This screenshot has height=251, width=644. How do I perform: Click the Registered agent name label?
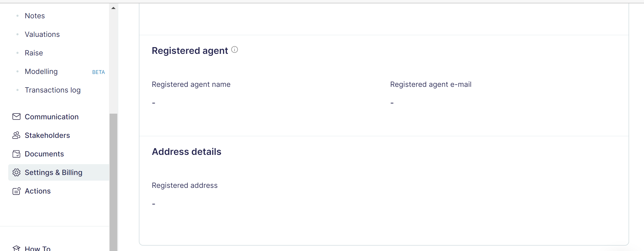click(x=191, y=84)
